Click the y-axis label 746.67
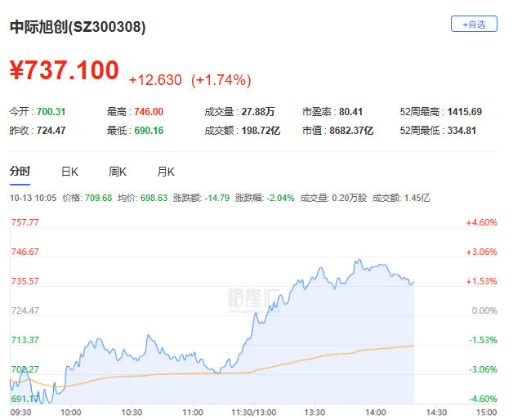513x420 pixels. 25,252
